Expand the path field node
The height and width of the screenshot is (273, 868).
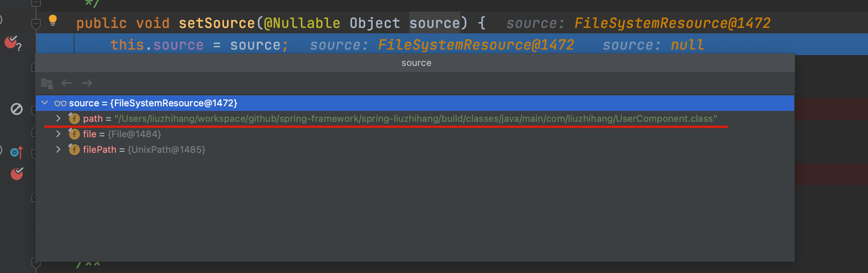tap(58, 118)
